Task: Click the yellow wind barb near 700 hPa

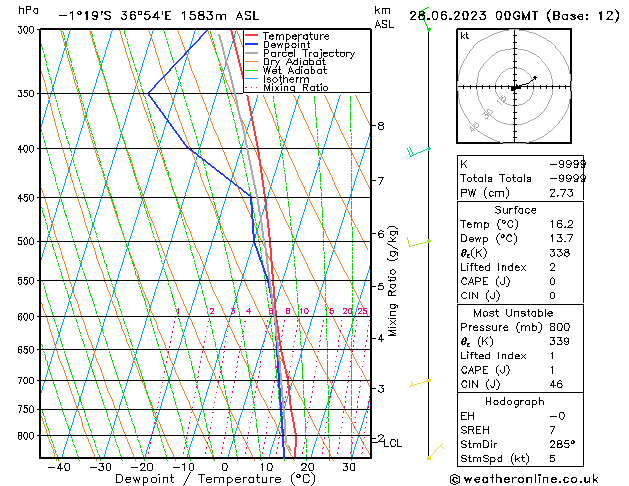Action: click(x=419, y=382)
